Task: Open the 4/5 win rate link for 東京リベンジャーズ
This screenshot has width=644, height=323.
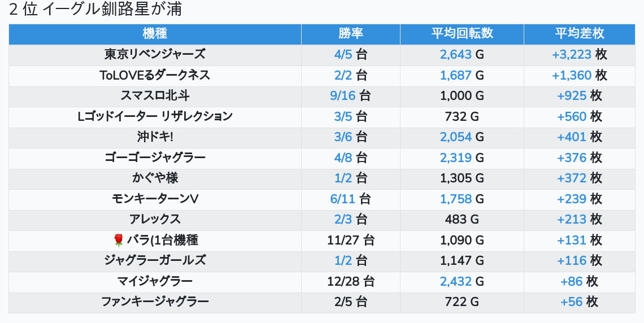Action: (343, 55)
